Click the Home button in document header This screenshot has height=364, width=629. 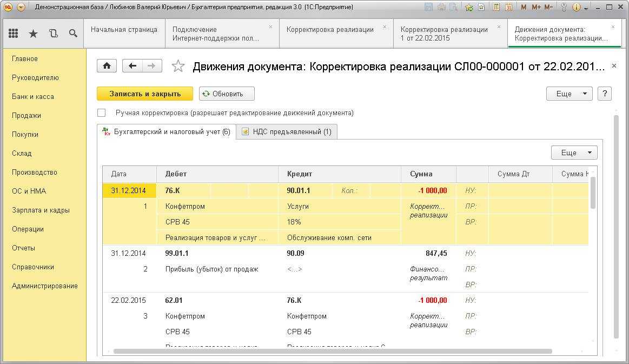click(107, 66)
